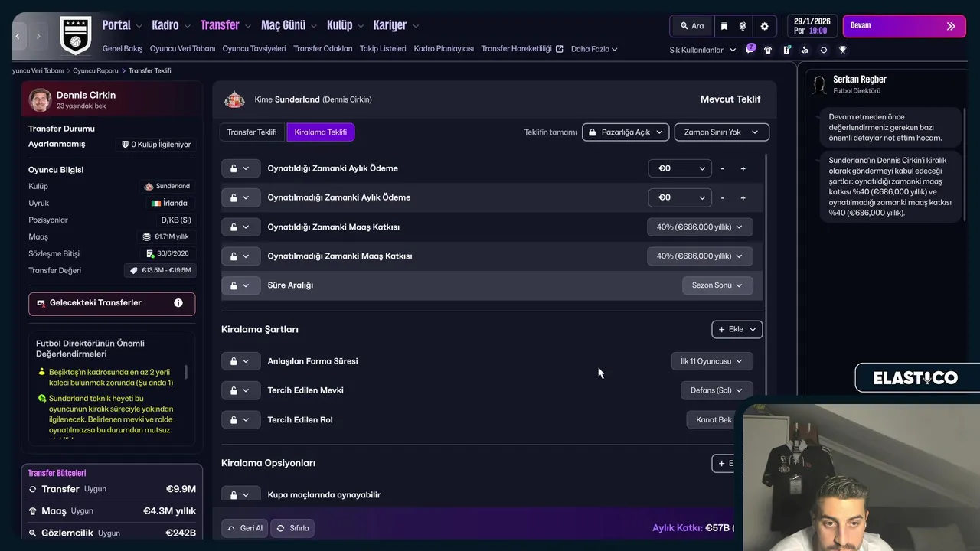
Task: Decrease Oynatılmadığı Zamanki Aylık Ödeme with minus
Action: [x=722, y=197]
